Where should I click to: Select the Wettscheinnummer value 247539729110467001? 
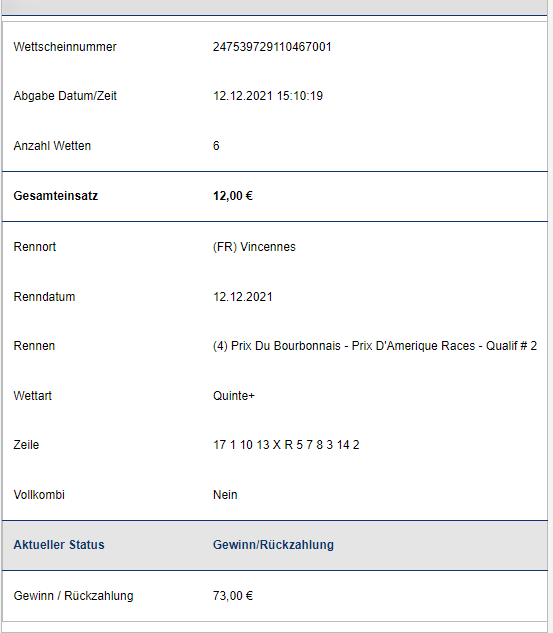coord(272,47)
